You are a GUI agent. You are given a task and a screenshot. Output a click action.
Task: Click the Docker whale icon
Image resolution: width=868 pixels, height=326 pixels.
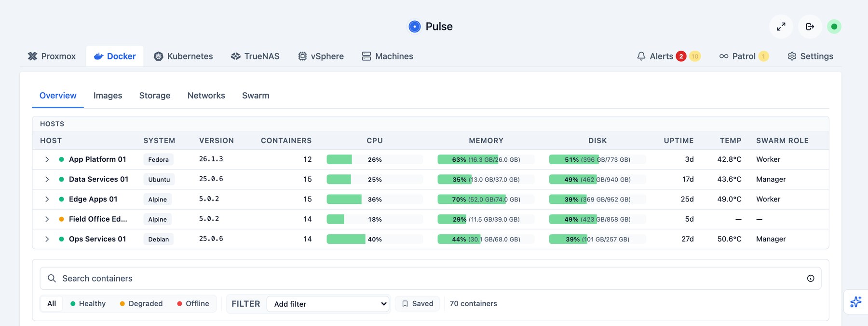[98, 56]
